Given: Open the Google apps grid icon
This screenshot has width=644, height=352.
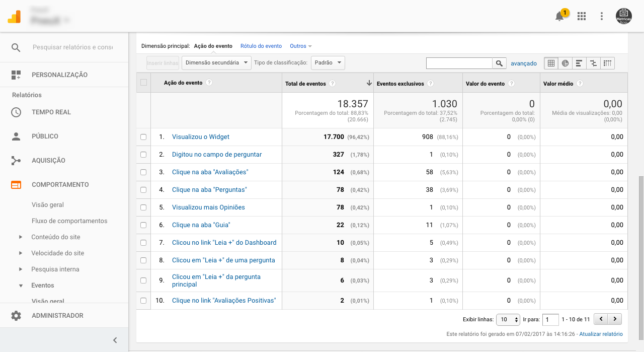Looking at the screenshot, I should (582, 16).
